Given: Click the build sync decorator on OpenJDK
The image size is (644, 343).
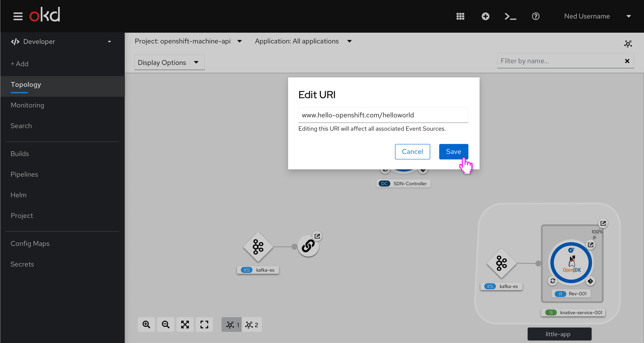Looking at the screenshot, I should point(553,281).
